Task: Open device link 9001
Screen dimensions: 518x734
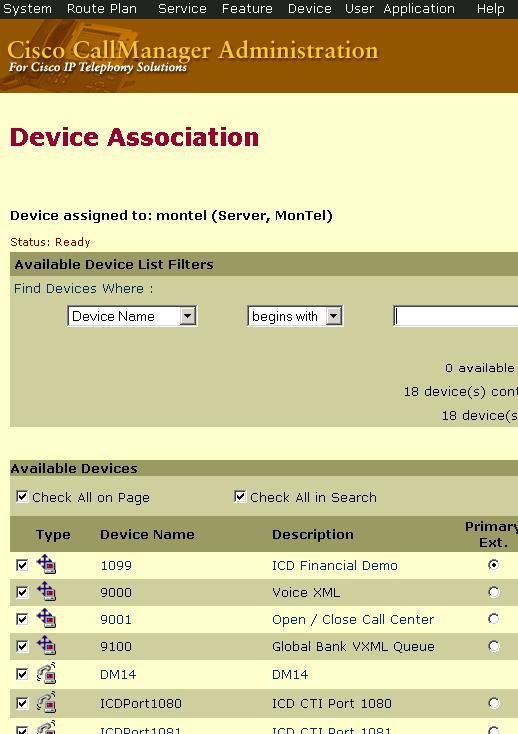Action: (x=116, y=620)
